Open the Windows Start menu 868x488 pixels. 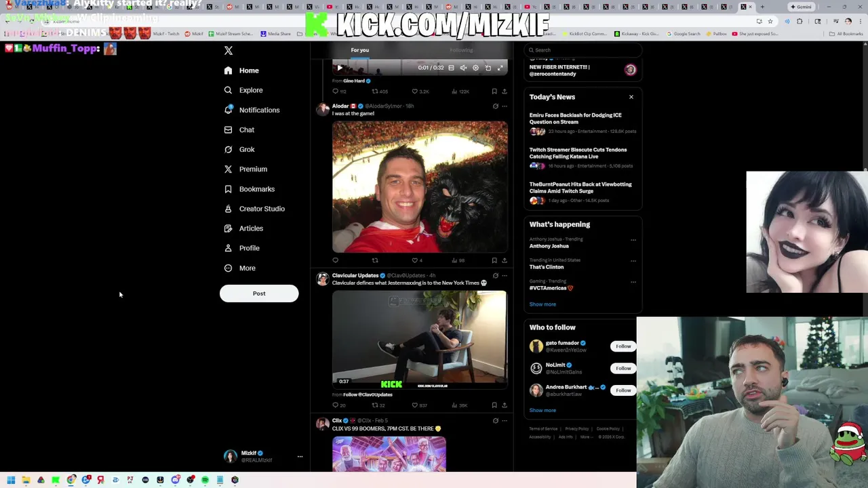pos(11,480)
